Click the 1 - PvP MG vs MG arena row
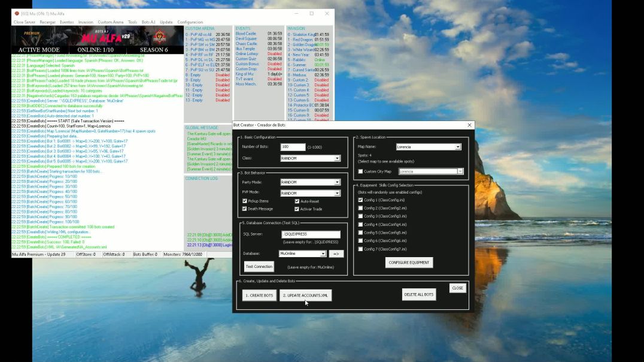 pyautogui.click(x=208, y=40)
